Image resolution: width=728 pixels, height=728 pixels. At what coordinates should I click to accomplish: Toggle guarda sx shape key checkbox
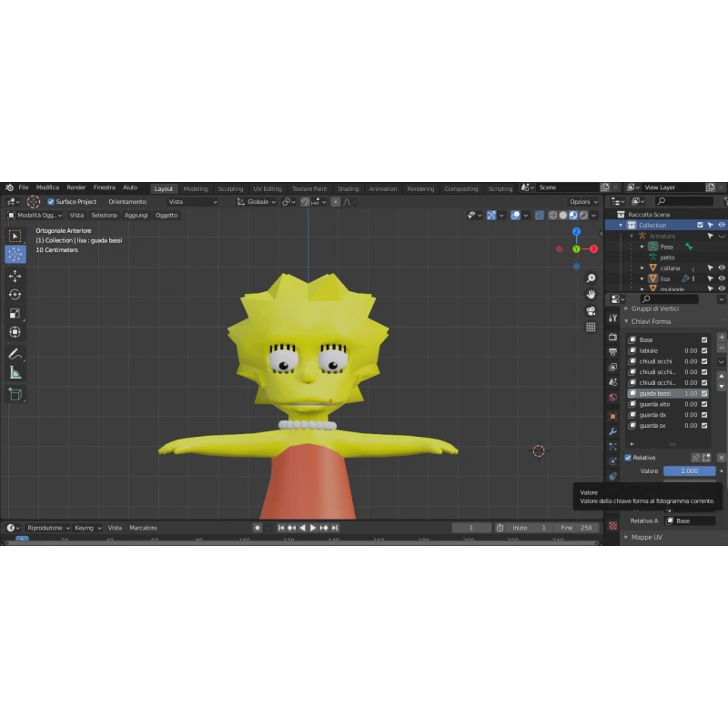(x=704, y=425)
